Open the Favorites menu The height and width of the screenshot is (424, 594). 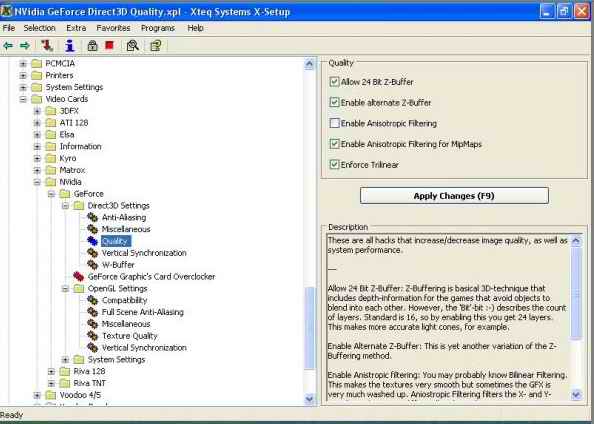[113, 28]
